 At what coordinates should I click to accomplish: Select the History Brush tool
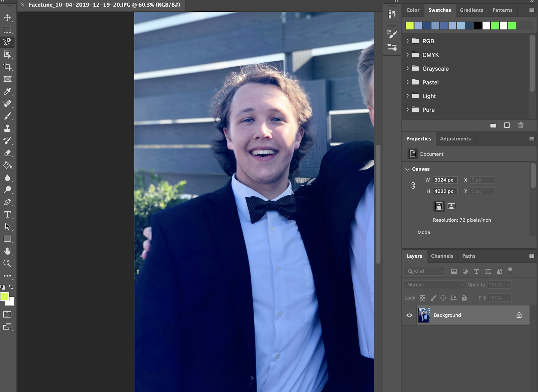7,140
